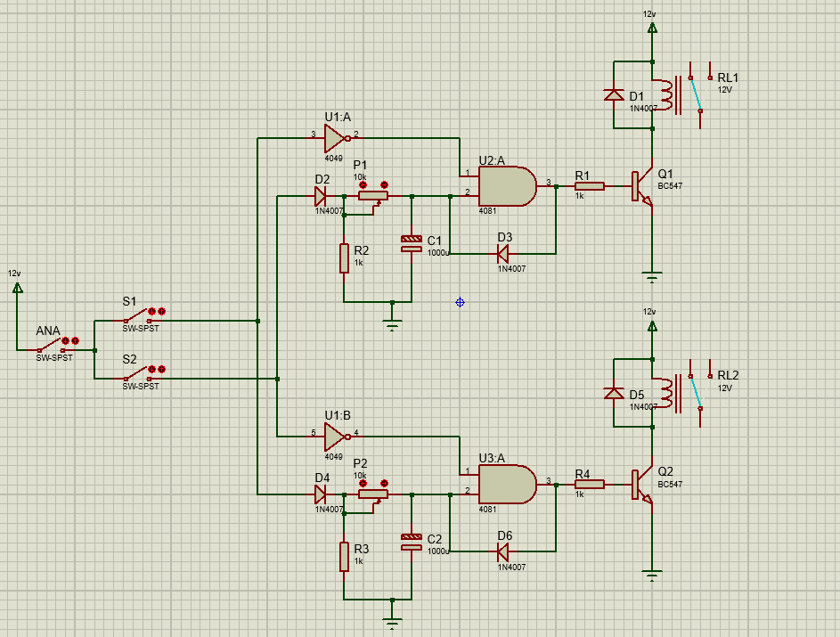The width and height of the screenshot is (840, 637).
Task: Select the 12v power terminal above RL1
Action: coord(652,28)
